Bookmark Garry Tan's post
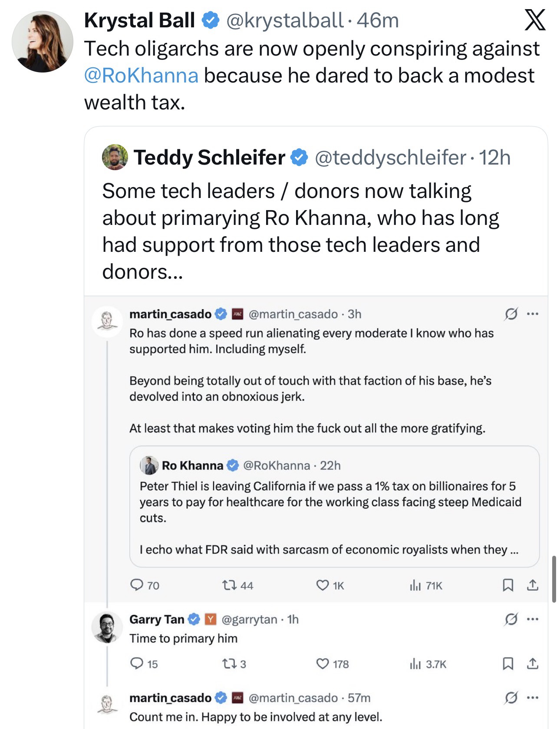The image size is (560, 729). click(507, 664)
